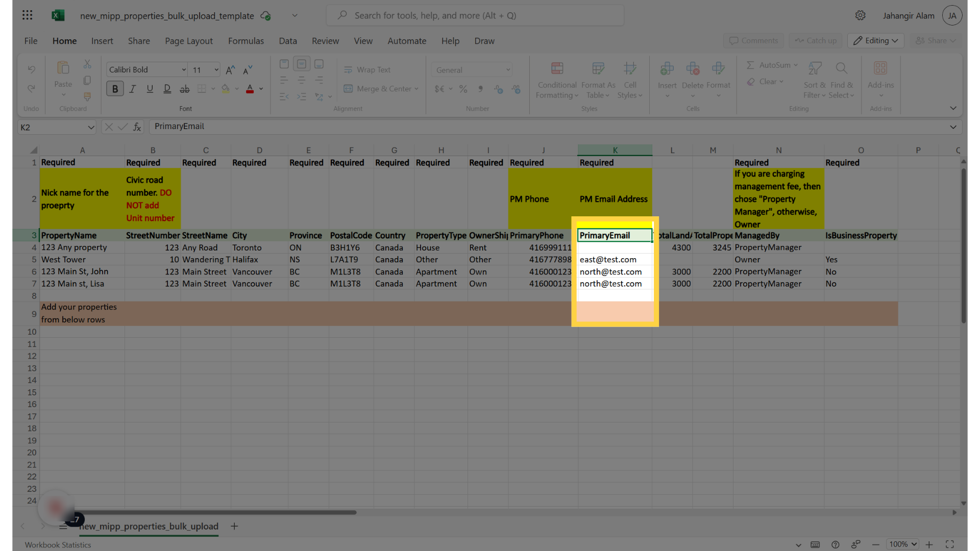Click the Insert cells icon

click(667, 68)
